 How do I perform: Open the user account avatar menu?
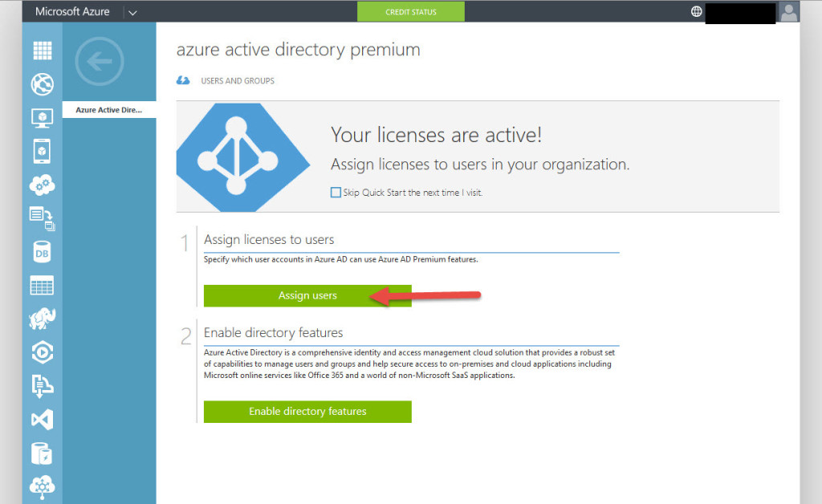pos(789,12)
